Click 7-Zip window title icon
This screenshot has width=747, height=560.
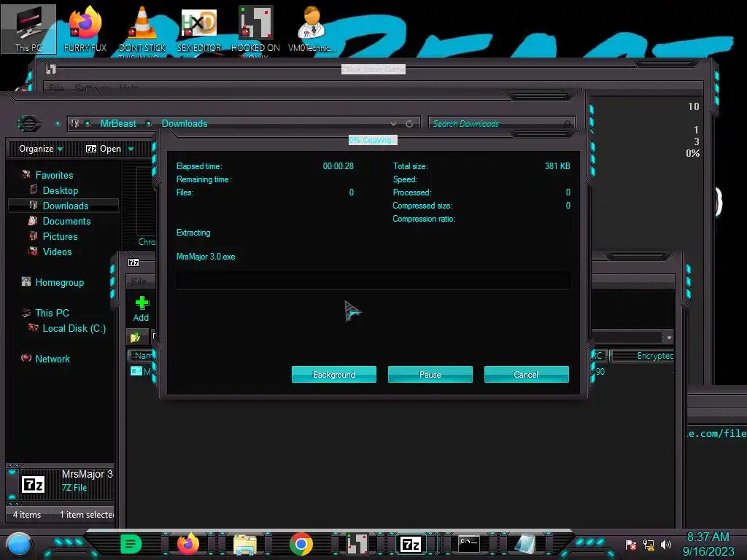click(133, 262)
